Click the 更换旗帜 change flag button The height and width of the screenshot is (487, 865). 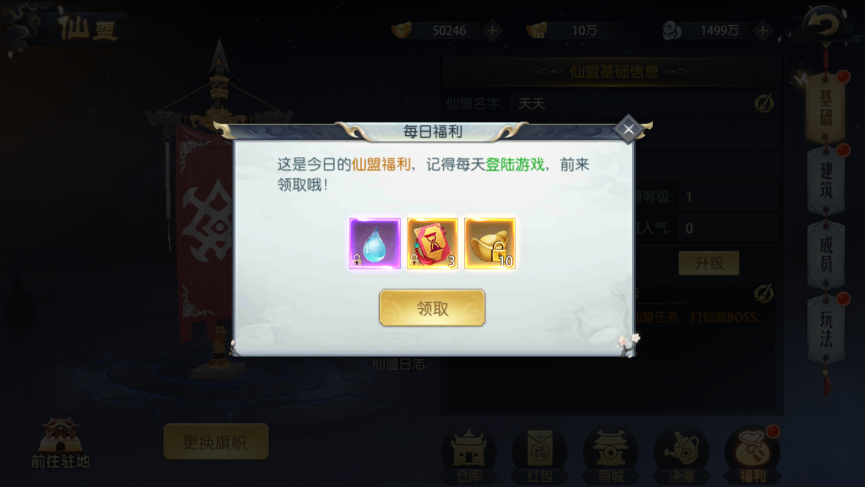coord(216,442)
